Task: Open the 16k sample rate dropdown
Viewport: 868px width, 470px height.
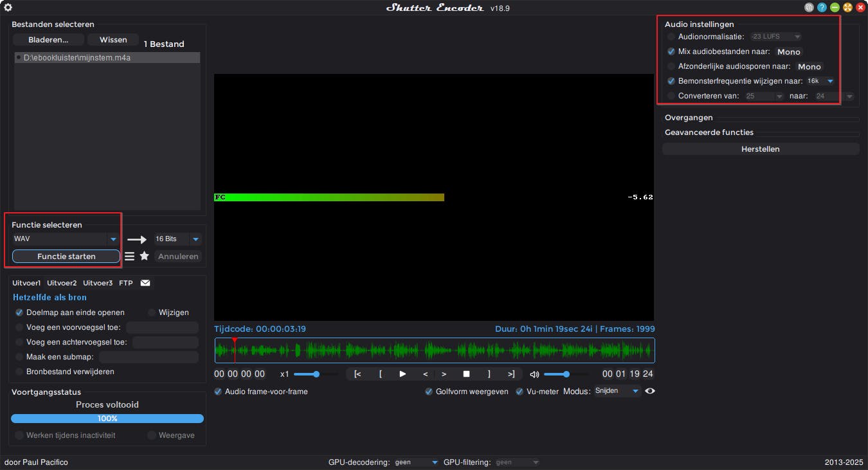Action: pos(821,81)
